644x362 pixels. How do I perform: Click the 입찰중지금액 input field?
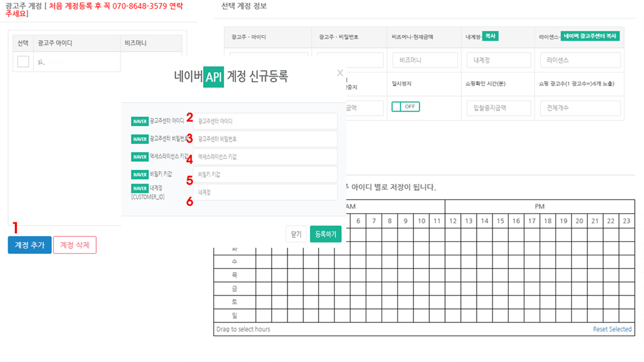point(499,108)
